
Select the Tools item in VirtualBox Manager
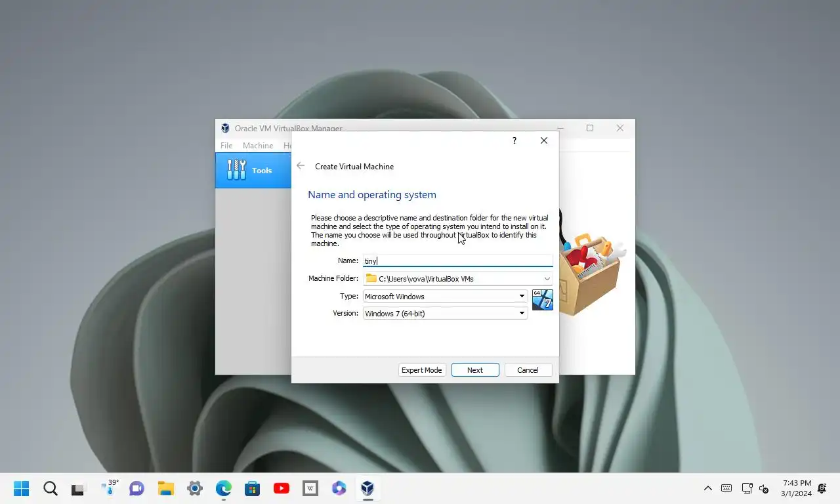click(253, 171)
